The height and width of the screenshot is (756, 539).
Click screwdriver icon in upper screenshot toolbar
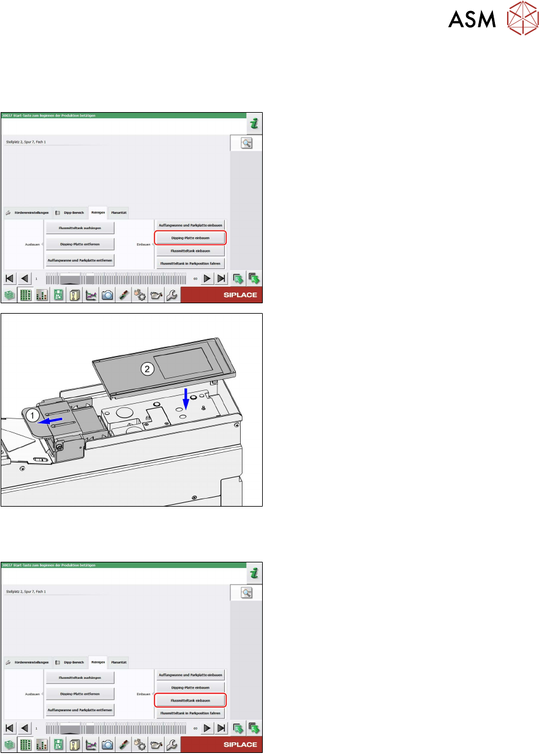(x=124, y=295)
